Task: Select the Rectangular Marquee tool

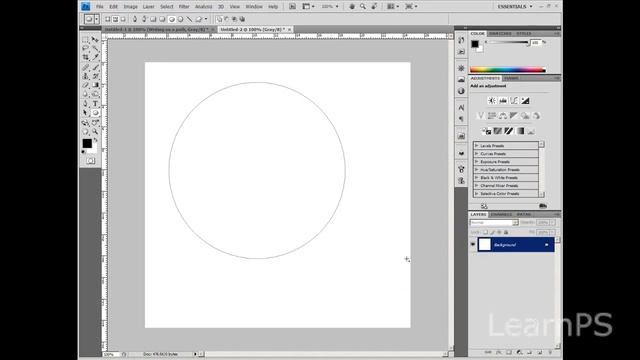Action: click(x=86, y=40)
